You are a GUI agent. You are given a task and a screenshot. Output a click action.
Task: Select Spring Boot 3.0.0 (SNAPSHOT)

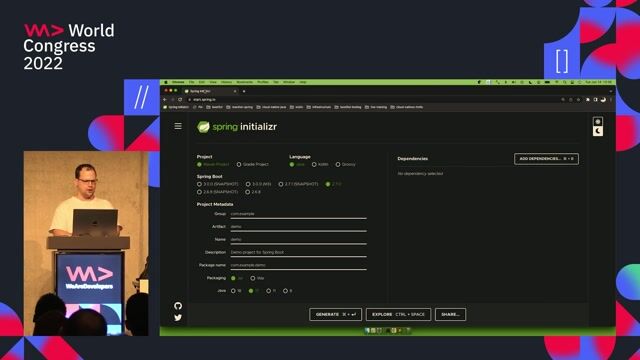pyautogui.click(x=218, y=184)
